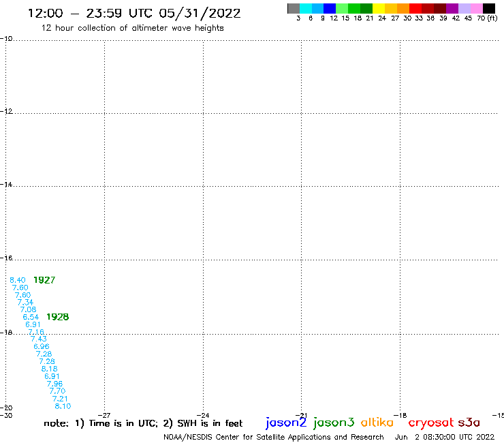Click the gray swatch in the color scale
The height and width of the screenshot is (443, 504).
(x=294, y=8)
